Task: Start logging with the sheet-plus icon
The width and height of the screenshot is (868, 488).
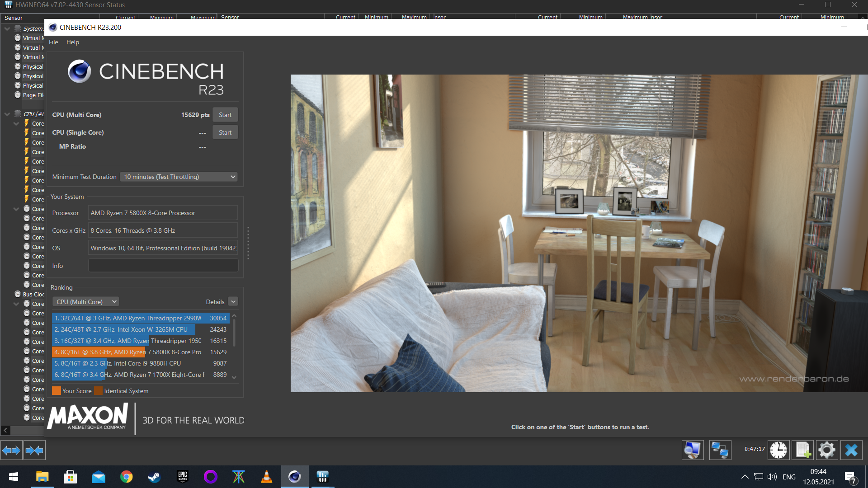Action: pos(802,450)
